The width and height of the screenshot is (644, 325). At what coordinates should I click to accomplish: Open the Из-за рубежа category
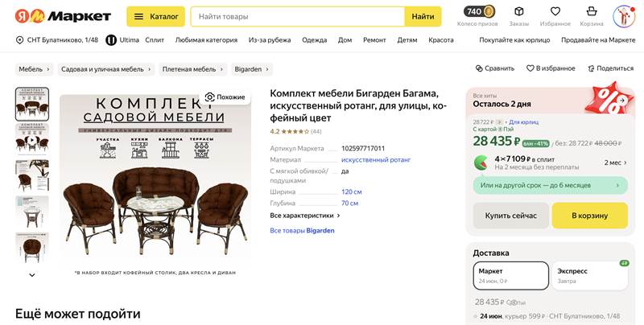point(270,39)
